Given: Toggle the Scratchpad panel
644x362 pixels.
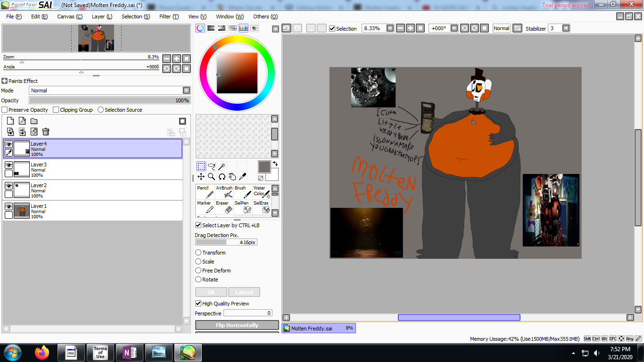Looking at the screenshot, I should pos(254,28).
